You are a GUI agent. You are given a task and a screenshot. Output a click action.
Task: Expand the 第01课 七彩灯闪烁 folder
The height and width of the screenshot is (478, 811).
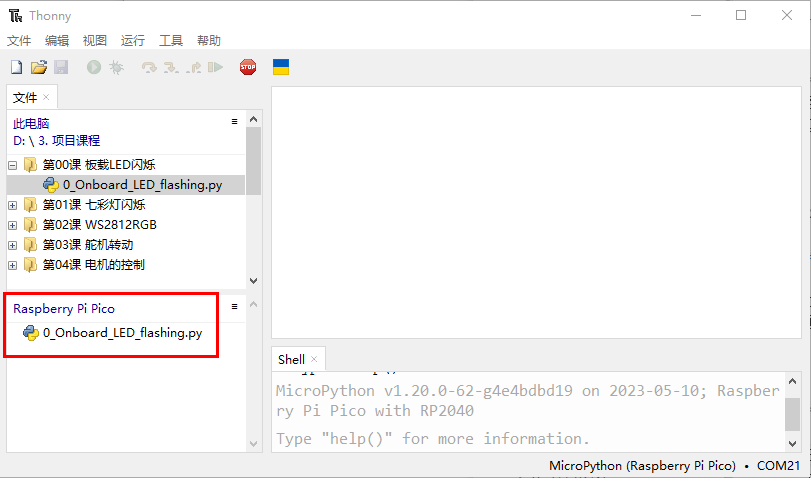pos(12,205)
